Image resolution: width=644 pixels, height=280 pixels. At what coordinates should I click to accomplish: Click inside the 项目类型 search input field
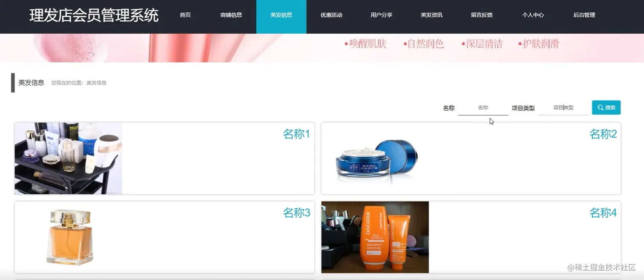click(563, 107)
